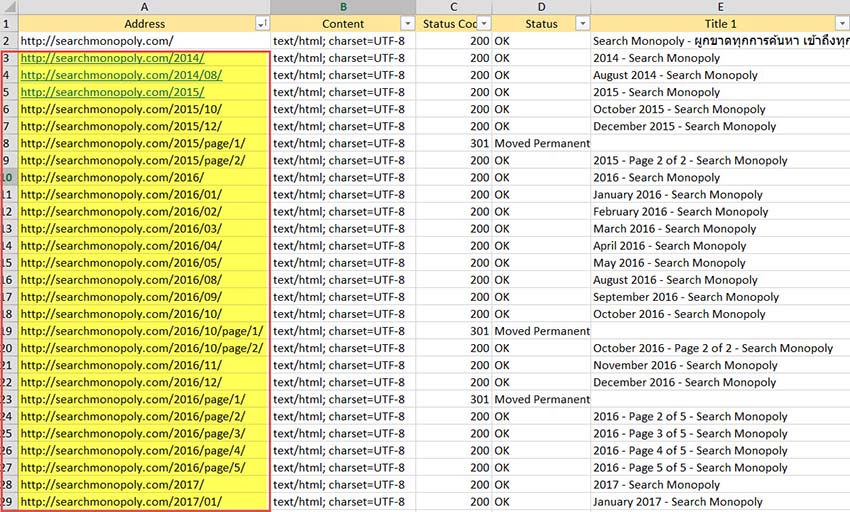The height and width of the screenshot is (512, 850).
Task: Select the Address header cell
Action: pos(144,23)
